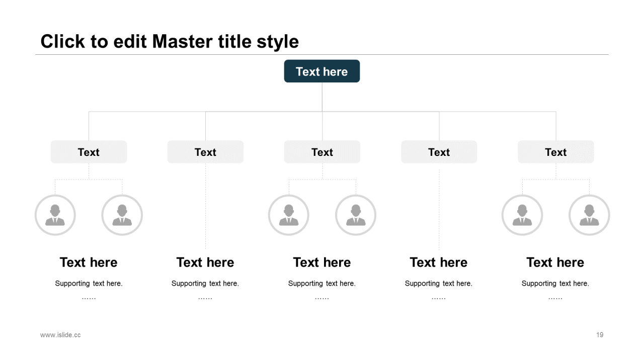The height and width of the screenshot is (362, 644).
Task: Click 'Supporting text here.' in the second column
Action: (x=205, y=284)
